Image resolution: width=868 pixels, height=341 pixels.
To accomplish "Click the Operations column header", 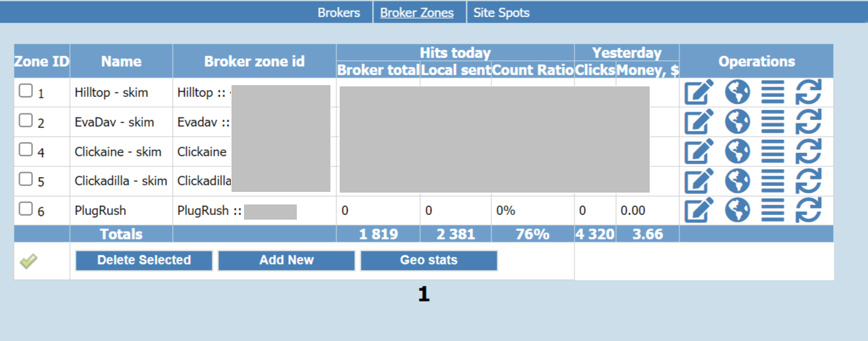I will click(x=757, y=61).
